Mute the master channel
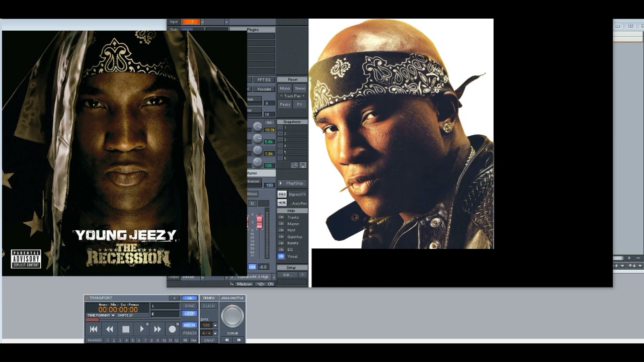 (x=282, y=203)
